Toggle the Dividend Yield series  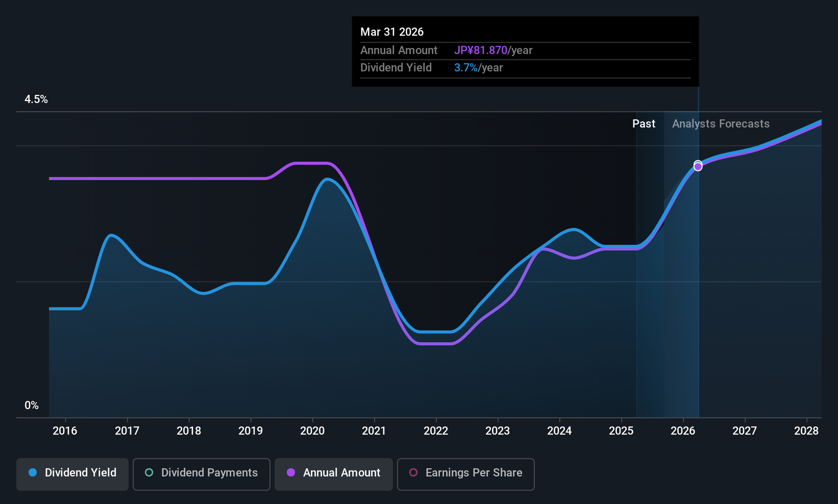[72, 474]
